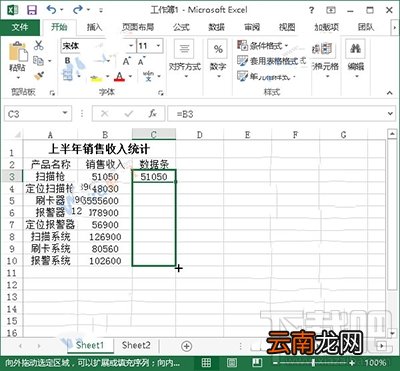Click the Copy icon in clipboard group
The image size is (400, 371).
pyautogui.click(x=39, y=61)
